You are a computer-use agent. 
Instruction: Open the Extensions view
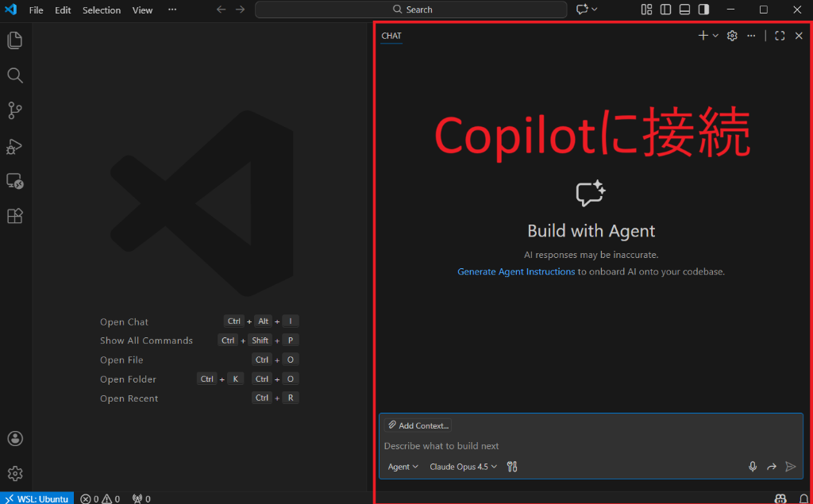14,216
